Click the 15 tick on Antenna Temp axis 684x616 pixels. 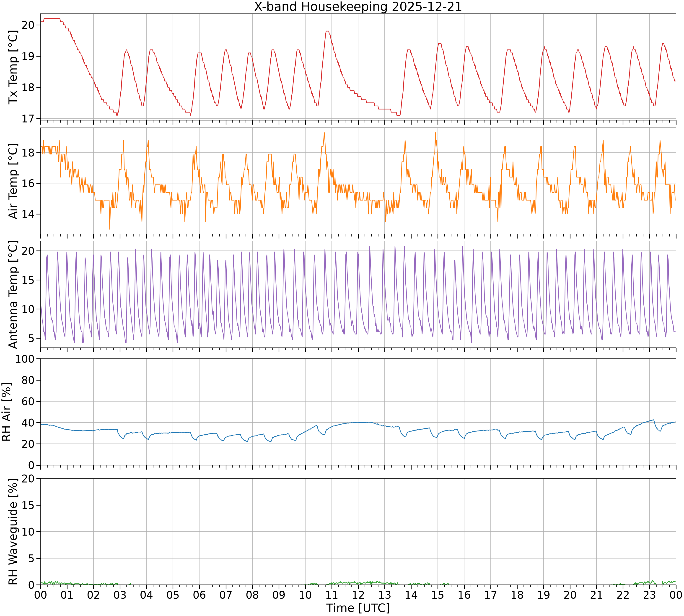click(28, 280)
